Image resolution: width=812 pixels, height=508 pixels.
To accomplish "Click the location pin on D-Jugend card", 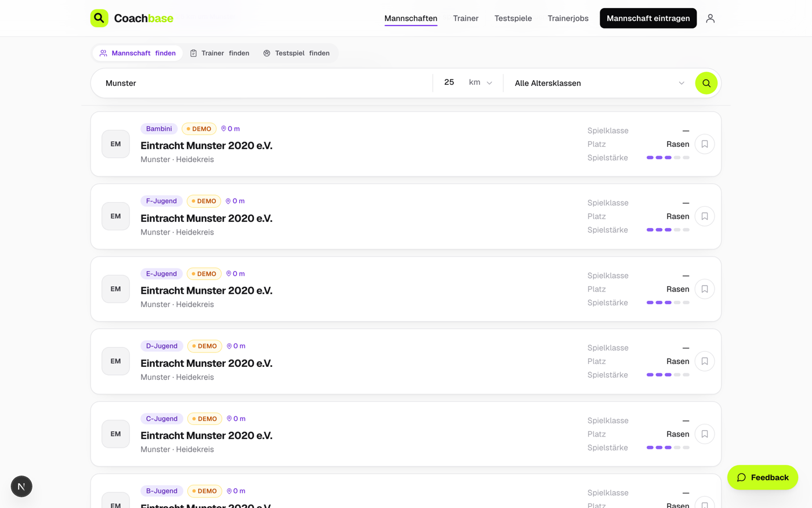I will (x=229, y=346).
